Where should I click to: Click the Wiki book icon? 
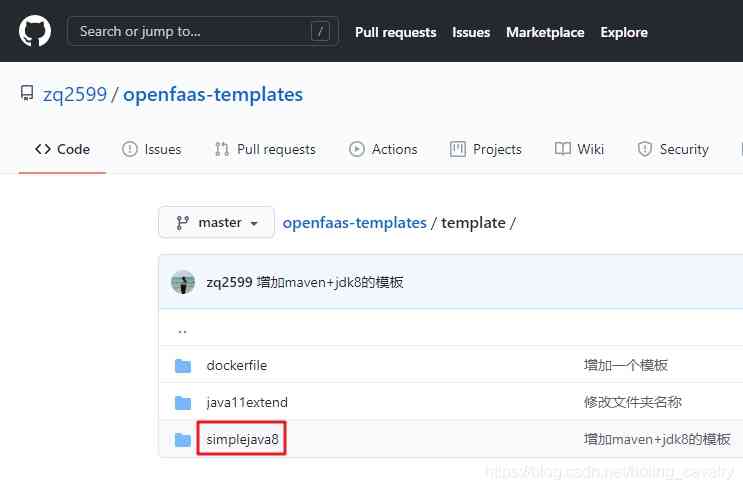[562, 149]
